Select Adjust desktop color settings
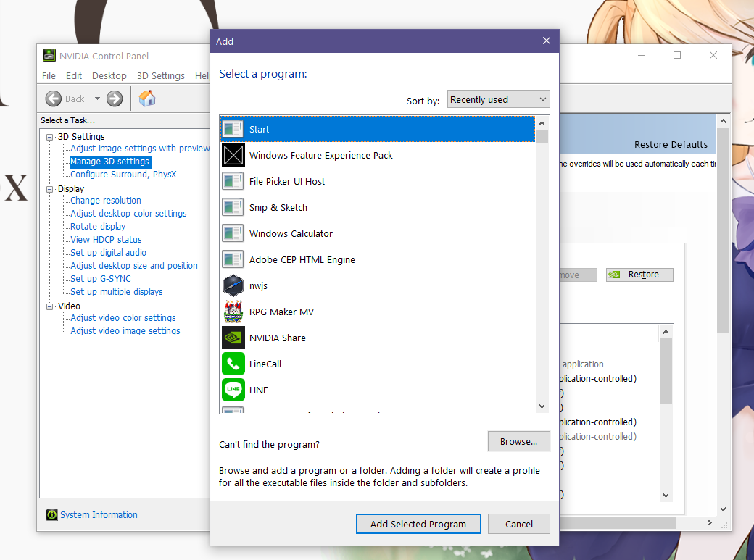Image resolution: width=754 pixels, height=560 pixels. [128, 214]
